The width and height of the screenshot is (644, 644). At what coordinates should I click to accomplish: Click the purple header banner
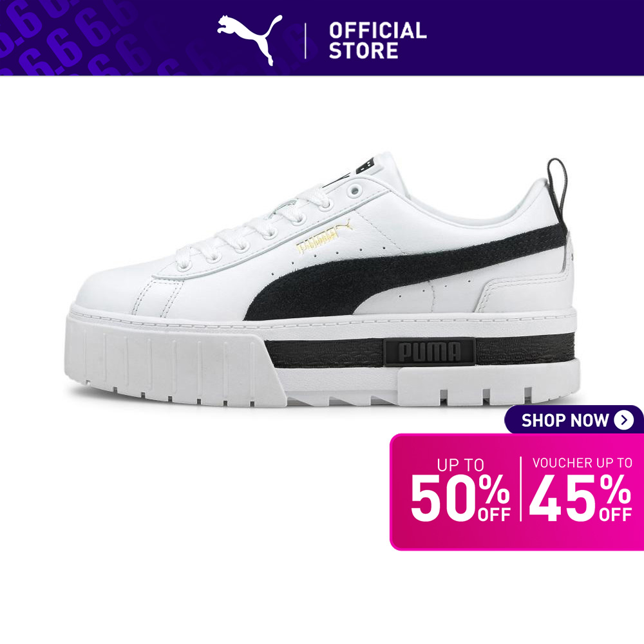322,38
